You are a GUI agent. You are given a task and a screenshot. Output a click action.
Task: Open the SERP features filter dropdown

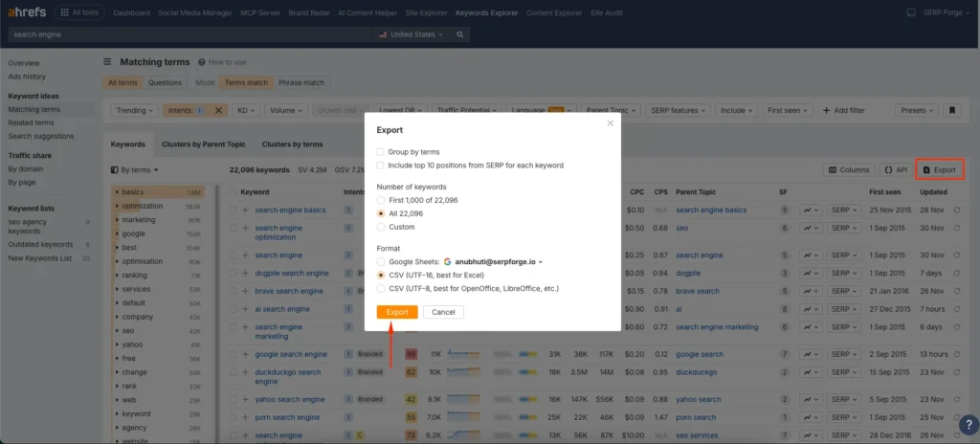(679, 110)
